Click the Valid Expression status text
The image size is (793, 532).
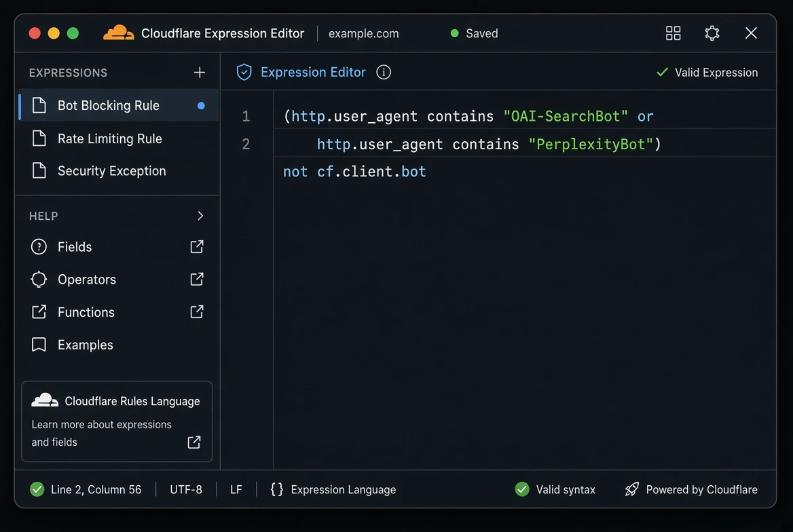(716, 73)
